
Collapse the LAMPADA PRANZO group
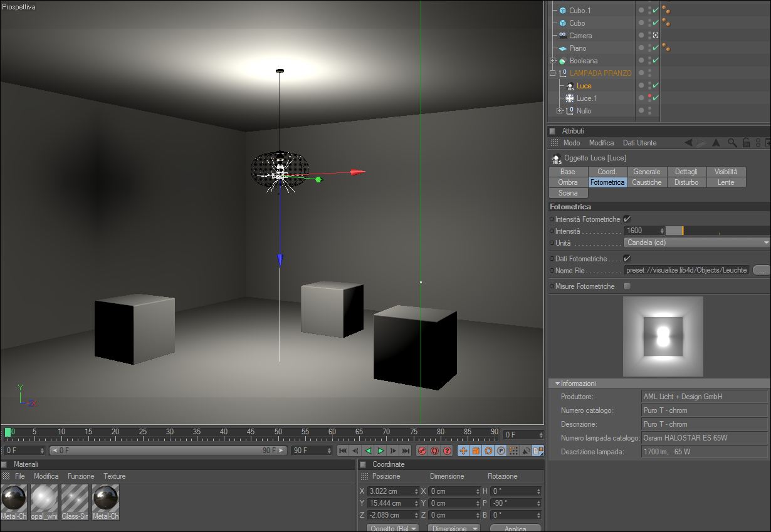tap(553, 73)
